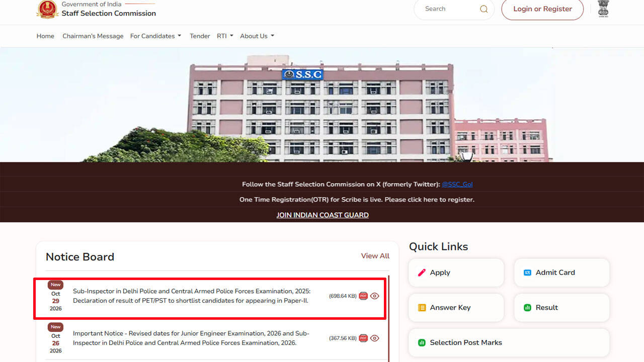Click the Login or Register button
Screen dimensions: 644x362
[x=542, y=9]
